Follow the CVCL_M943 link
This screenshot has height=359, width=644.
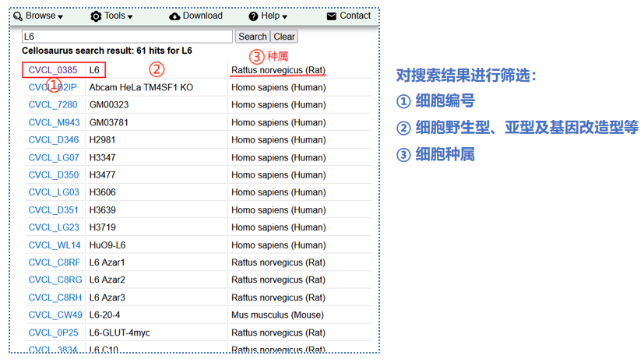[x=54, y=122]
